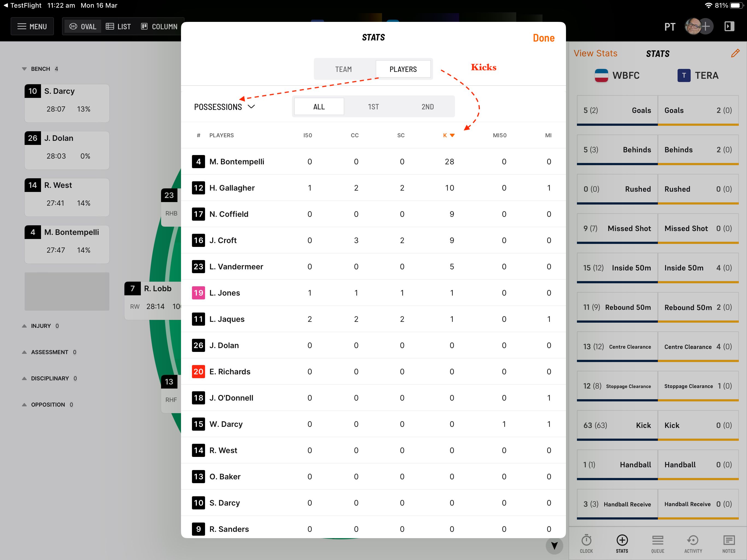This screenshot has width=747, height=560.
Task: Open the View Stats link
Action: click(595, 53)
